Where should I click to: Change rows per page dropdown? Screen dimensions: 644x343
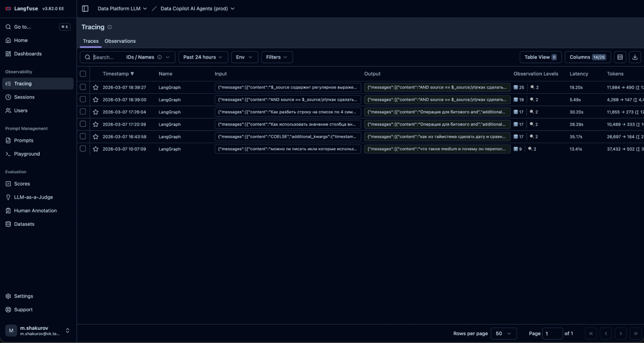point(503,334)
